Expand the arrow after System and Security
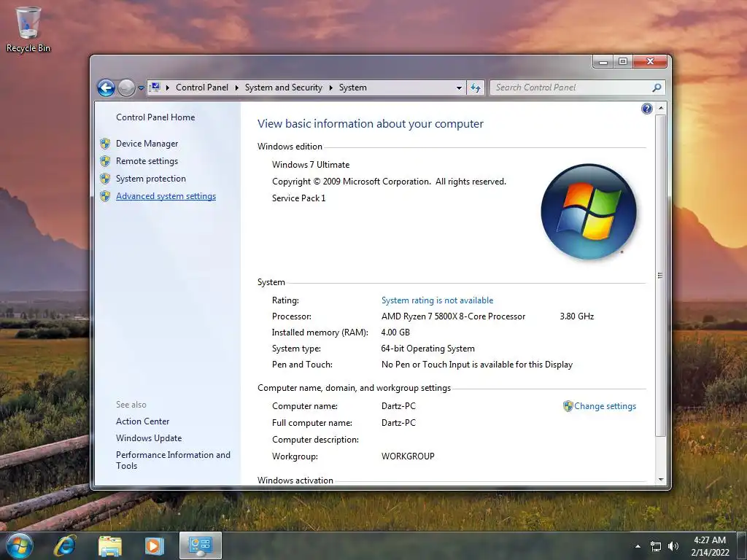Screen dimensions: 747x560 330,87
